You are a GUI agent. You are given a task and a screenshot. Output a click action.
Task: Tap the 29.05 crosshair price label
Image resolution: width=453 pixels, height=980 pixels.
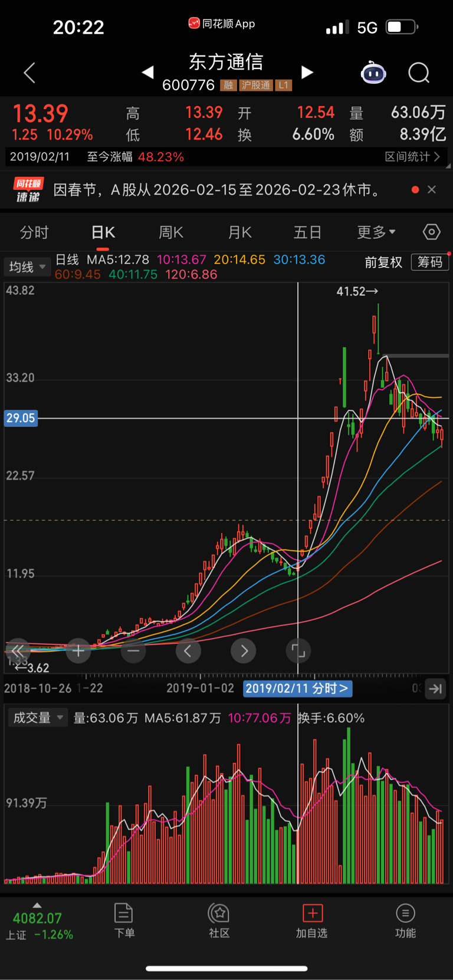tap(21, 418)
